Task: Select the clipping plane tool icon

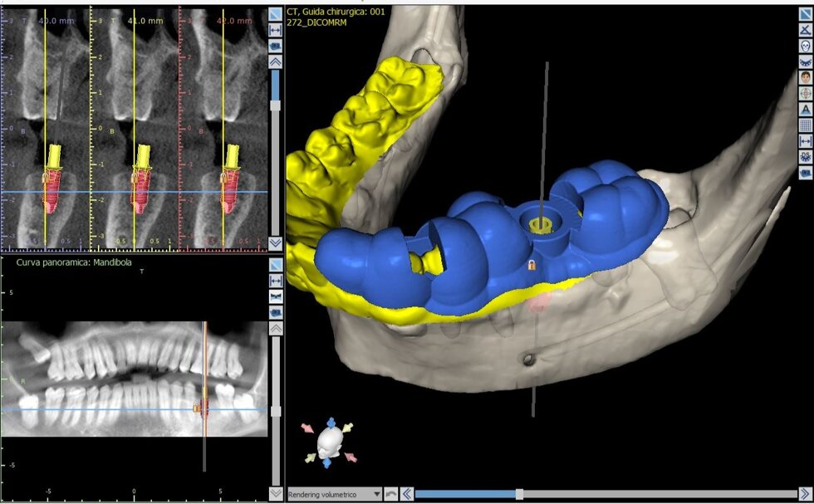Action: pyautogui.click(x=805, y=14)
